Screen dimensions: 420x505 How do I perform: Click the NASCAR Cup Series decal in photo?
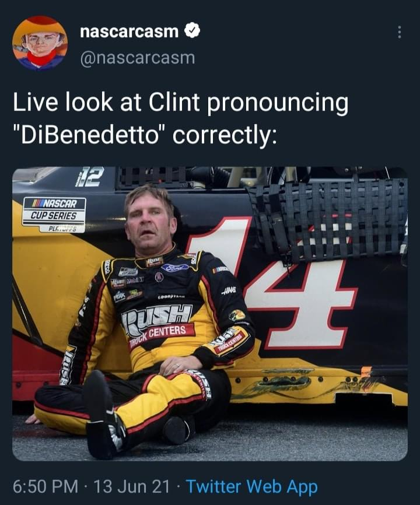[54, 214]
